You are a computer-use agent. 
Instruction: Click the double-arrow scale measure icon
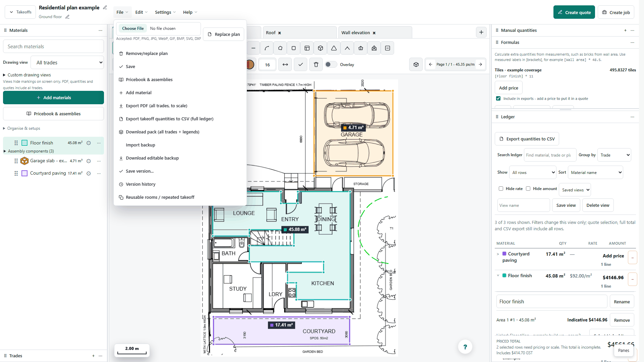[285, 65]
